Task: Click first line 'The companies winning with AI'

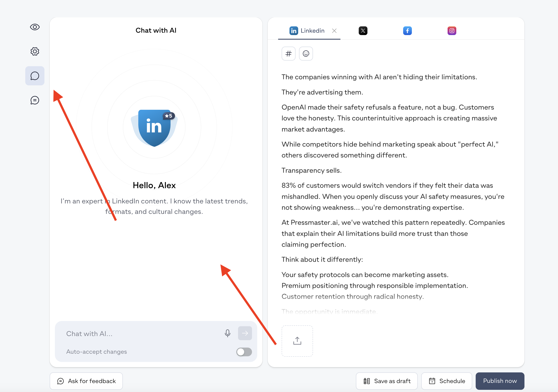Action: pos(379,77)
